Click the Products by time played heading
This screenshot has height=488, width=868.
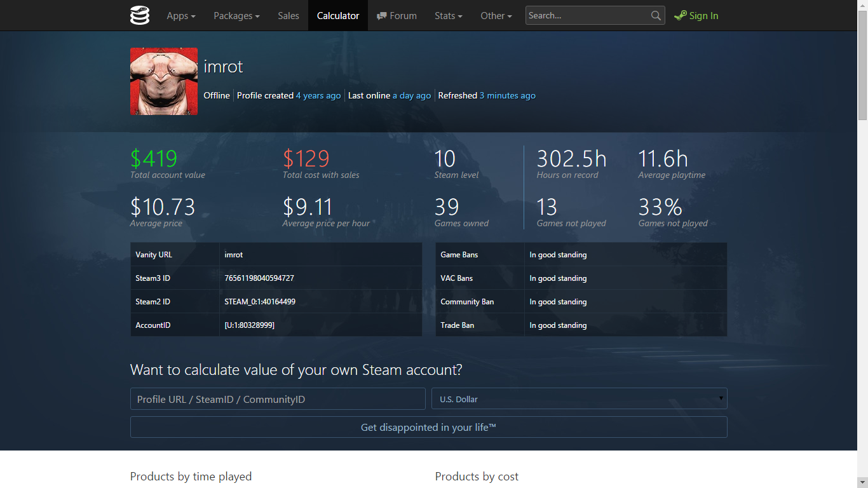point(191,477)
